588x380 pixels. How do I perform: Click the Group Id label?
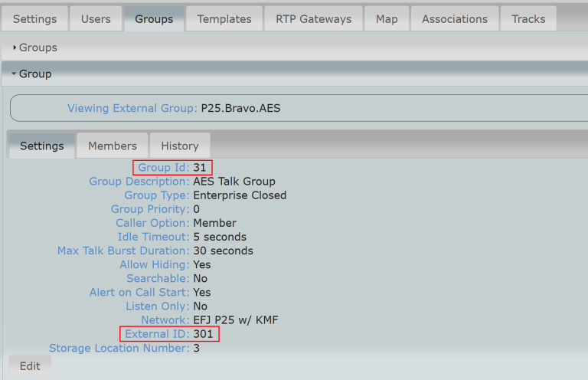(x=163, y=168)
